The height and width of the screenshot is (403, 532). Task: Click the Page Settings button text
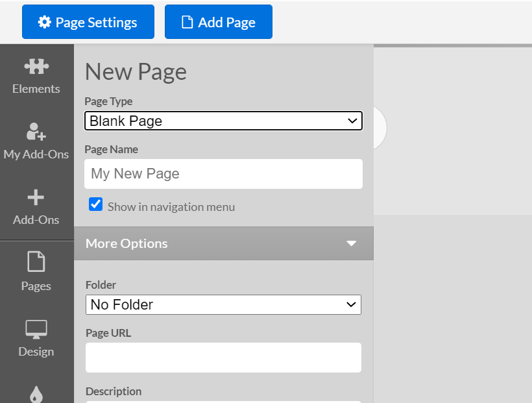[x=96, y=22]
